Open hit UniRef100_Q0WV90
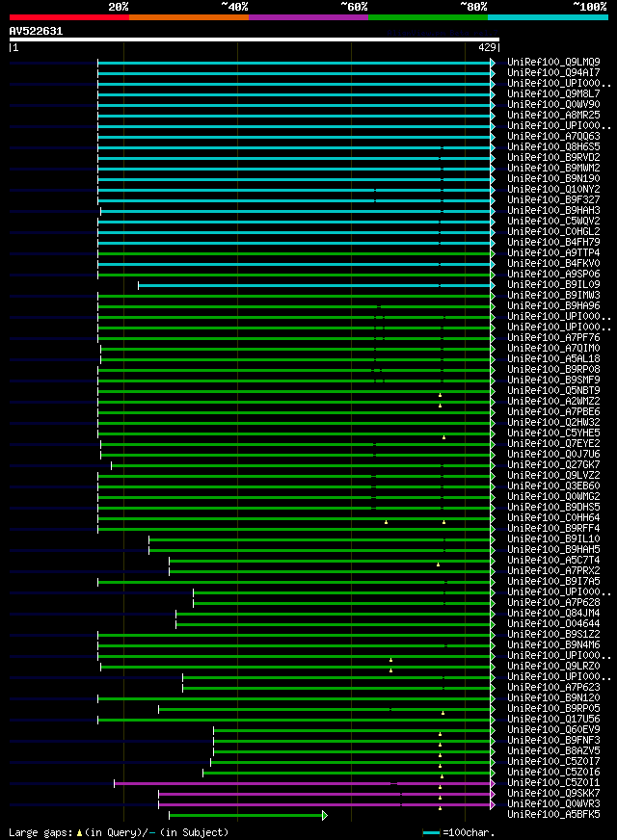This screenshot has width=617, height=840. point(553,104)
